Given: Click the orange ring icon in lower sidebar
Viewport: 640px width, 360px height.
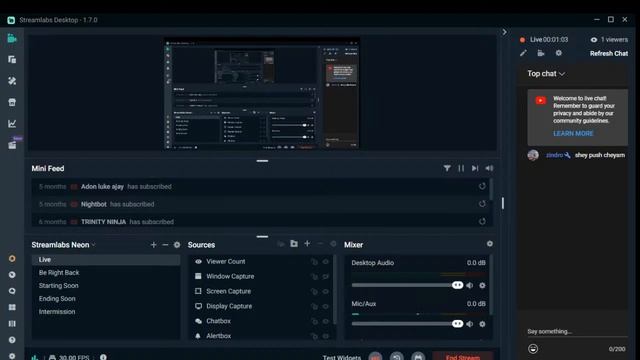Looking at the screenshot, I should point(12,258).
